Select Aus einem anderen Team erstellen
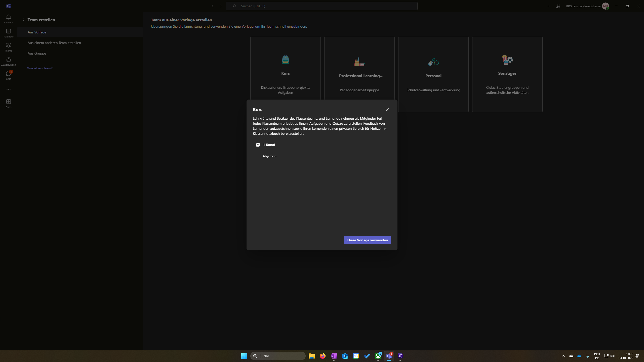This screenshot has height=362, width=644. click(54, 43)
